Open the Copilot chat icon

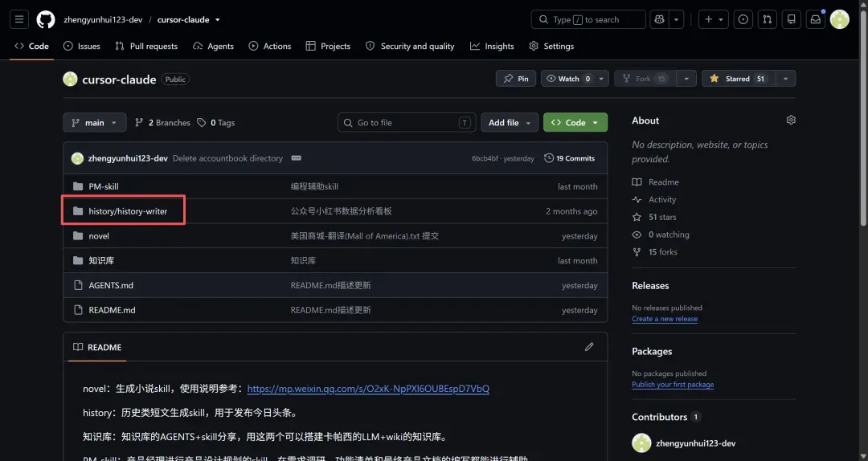click(x=659, y=19)
